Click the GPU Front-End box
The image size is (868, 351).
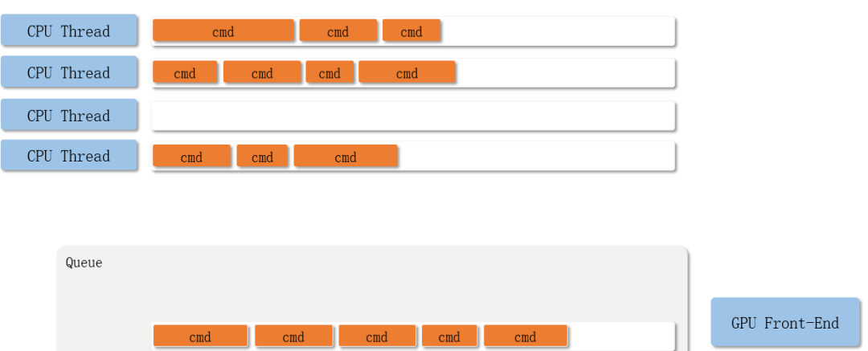pos(784,323)
